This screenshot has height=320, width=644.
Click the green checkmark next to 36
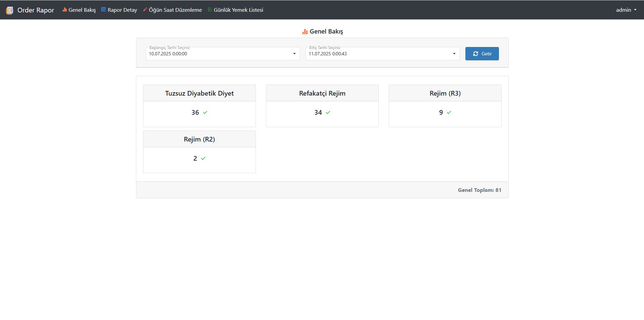point(205,113)
